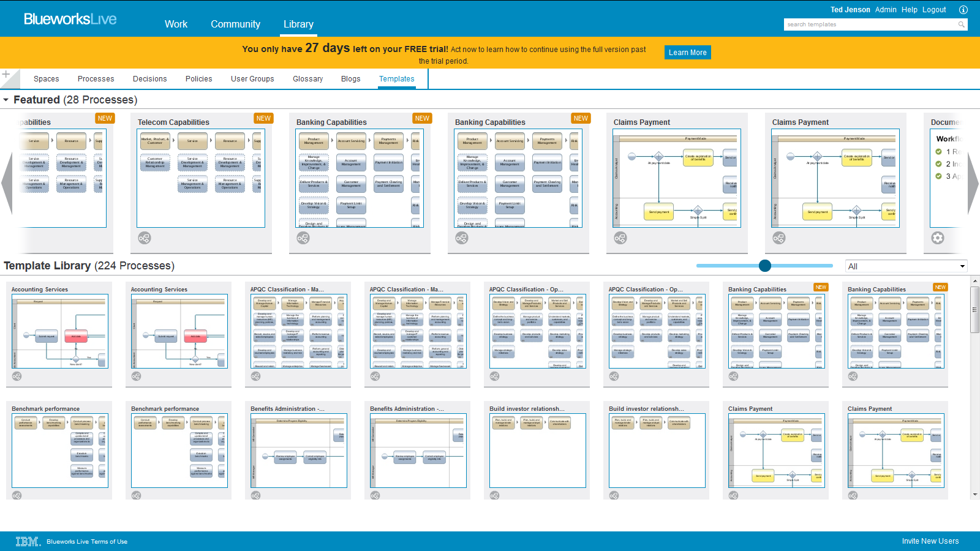Click the gear icon under the Document workflow card
The image size is (980, 551).
(938, 238)
